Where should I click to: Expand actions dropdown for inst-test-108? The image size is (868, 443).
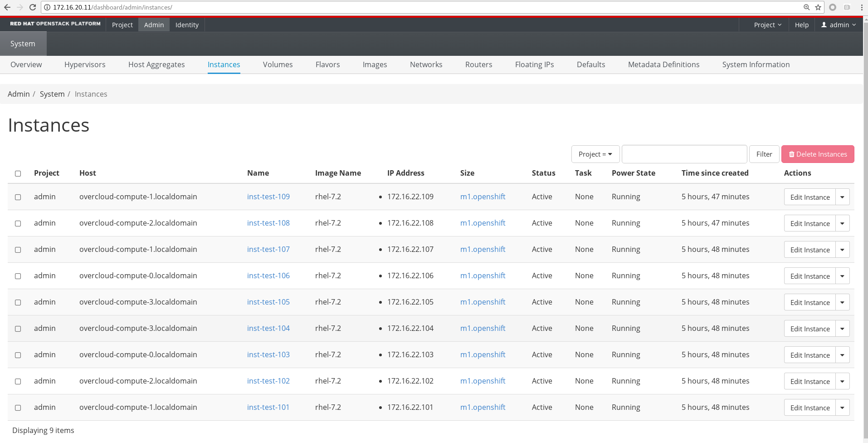pyautogui.click(x=843, y=223)
